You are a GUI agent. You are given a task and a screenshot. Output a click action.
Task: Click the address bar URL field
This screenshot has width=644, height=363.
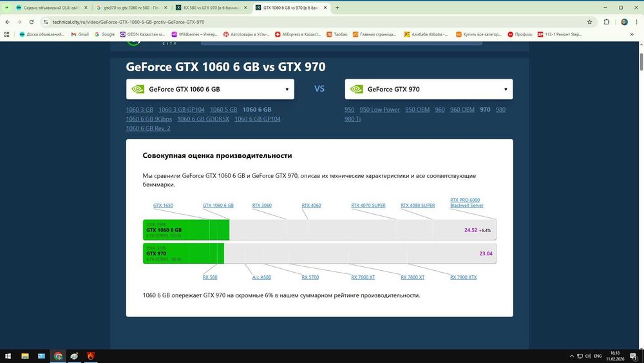click(x=312, y=22)
